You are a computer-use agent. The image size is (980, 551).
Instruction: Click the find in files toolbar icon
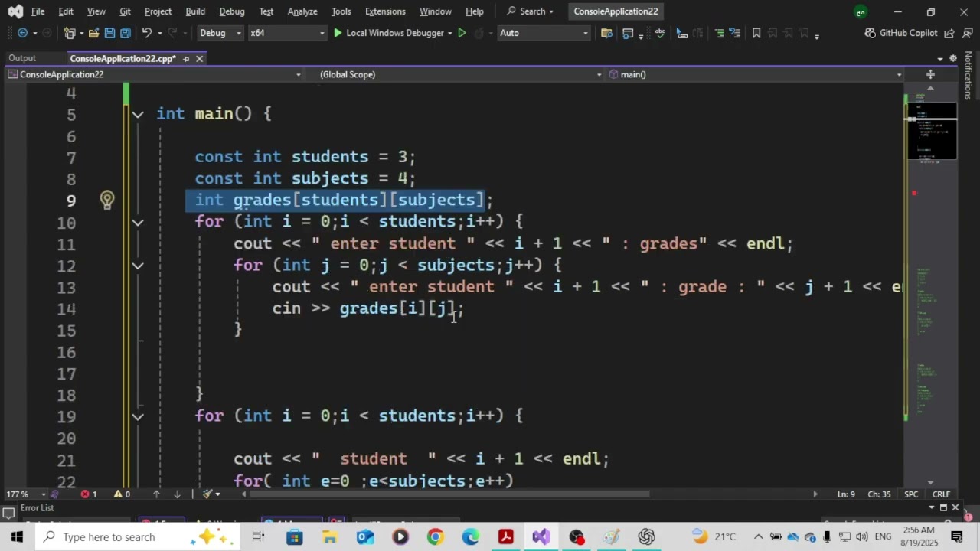click(x=606, y=33)
